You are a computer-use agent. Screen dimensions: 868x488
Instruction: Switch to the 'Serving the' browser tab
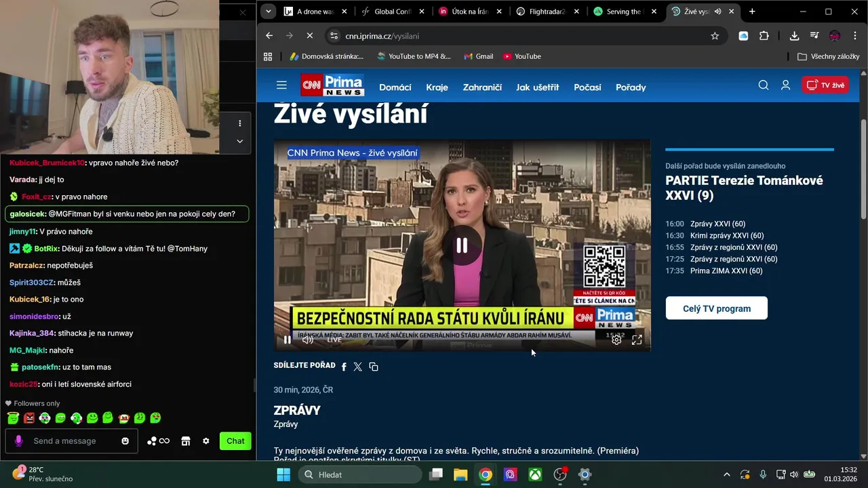626,12
